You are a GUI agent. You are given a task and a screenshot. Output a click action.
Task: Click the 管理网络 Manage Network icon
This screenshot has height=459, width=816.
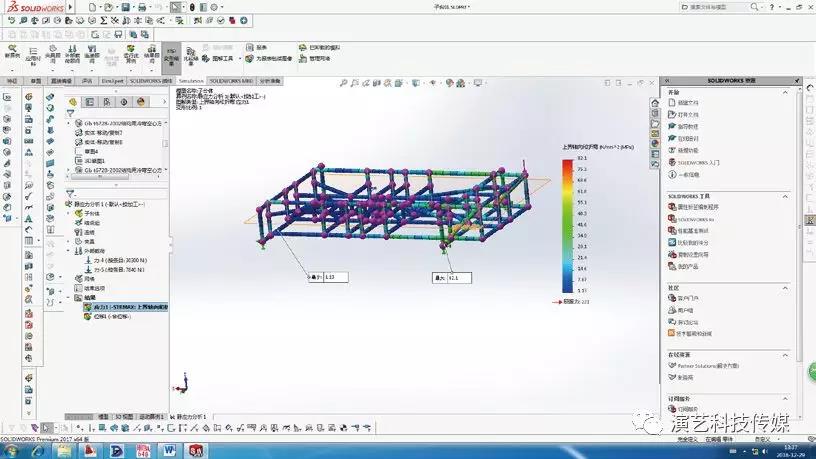tap(314, 59)
